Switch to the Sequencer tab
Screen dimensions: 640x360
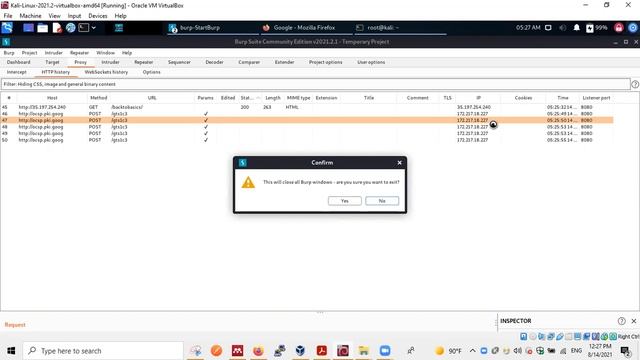tap(179, 62)
